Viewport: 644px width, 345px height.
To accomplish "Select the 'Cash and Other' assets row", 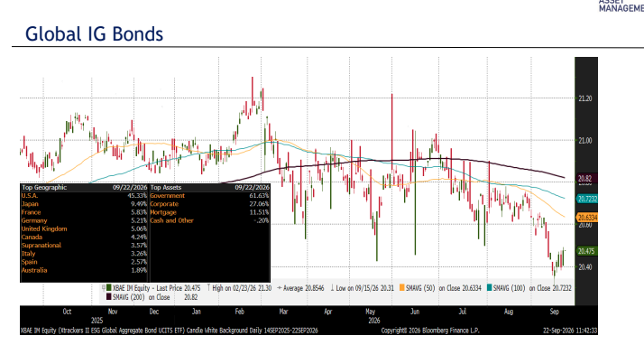I will coord(209,220).
